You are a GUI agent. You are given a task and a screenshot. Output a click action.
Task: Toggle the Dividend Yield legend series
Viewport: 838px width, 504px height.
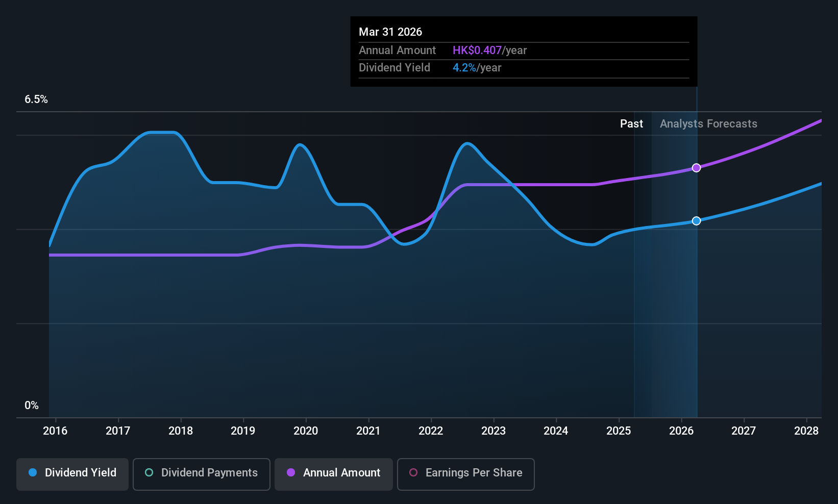point(72,474)
